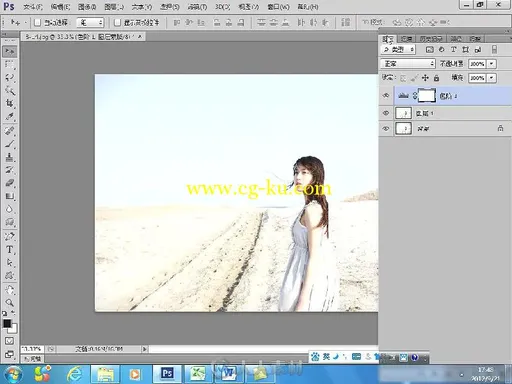The image size is (512, 384).
Task: Click the Screen Mode icon in toolbox
Action: pyautogui.click(x=10, y=354)
